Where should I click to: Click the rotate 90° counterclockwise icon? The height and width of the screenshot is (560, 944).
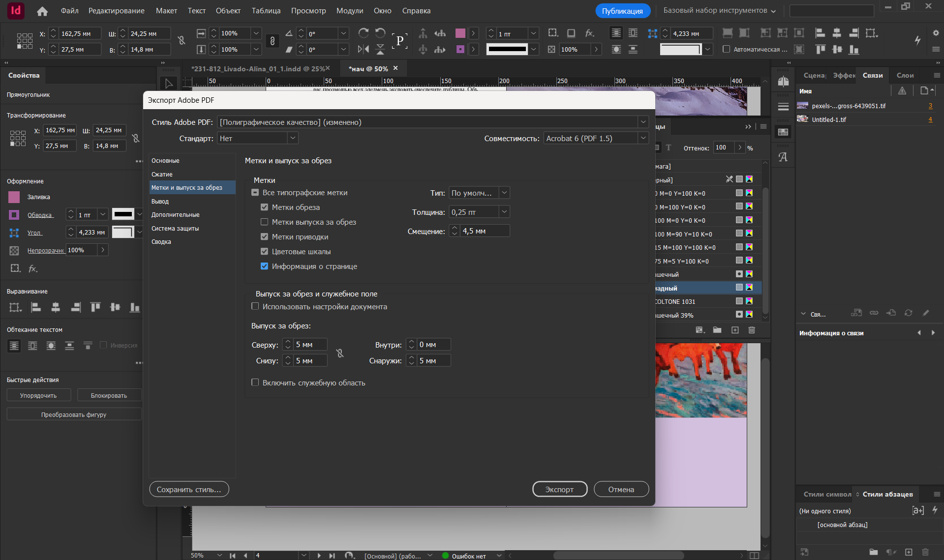coord(380,33)
